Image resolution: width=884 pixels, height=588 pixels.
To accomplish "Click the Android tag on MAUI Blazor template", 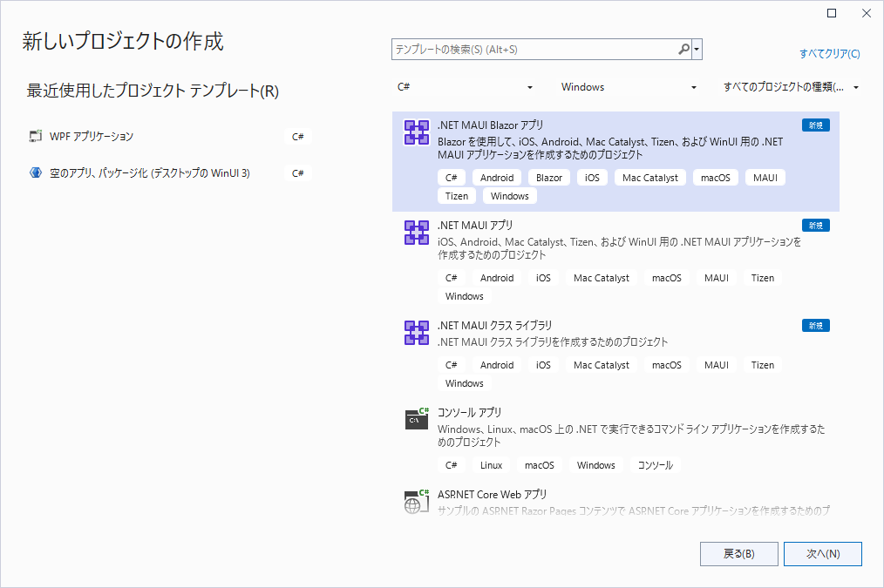I will pyautogui.click(x=497, y=178).
